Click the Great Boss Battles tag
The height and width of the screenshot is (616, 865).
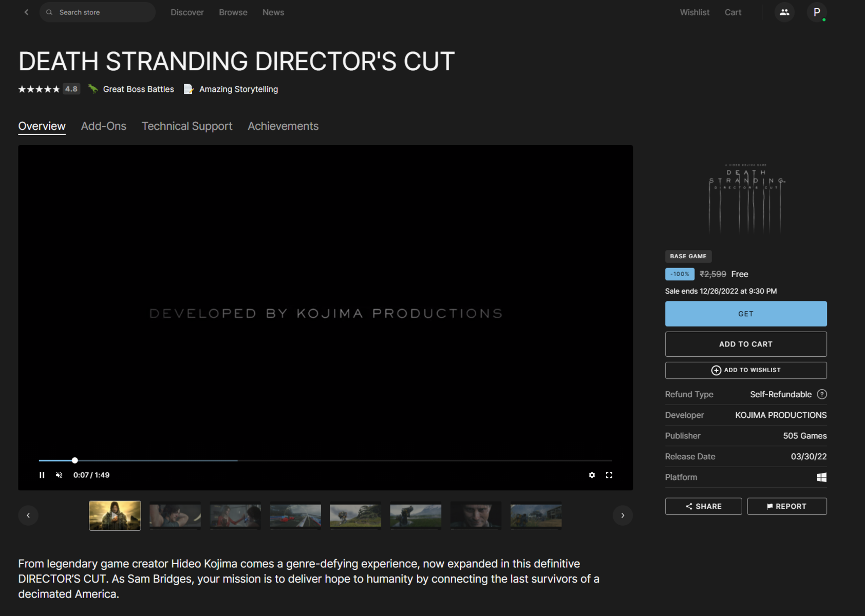(131, 89)
